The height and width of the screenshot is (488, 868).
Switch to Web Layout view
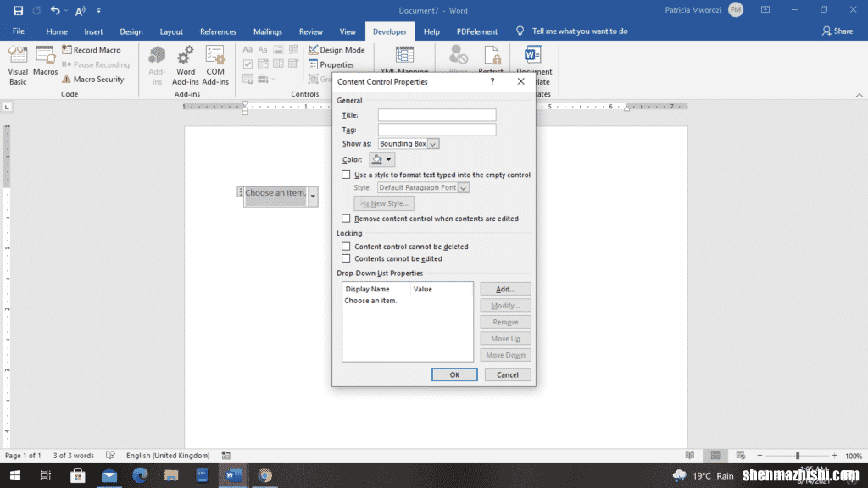pos(741,455)
